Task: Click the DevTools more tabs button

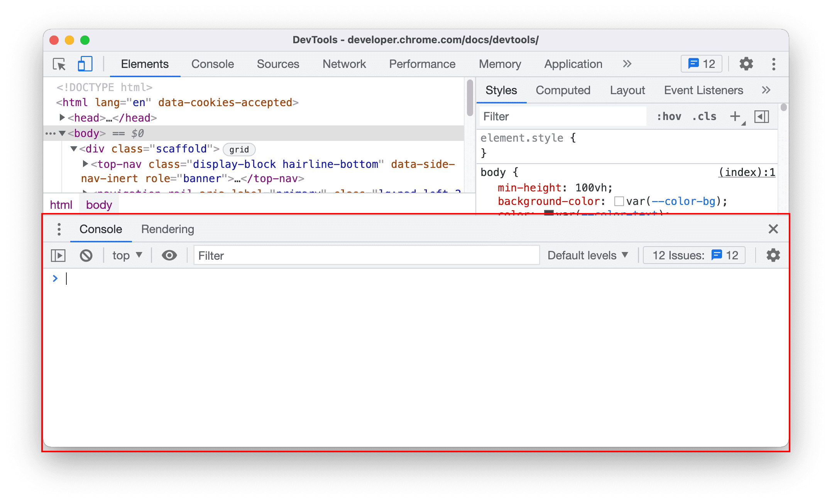Action: point(626,64)
